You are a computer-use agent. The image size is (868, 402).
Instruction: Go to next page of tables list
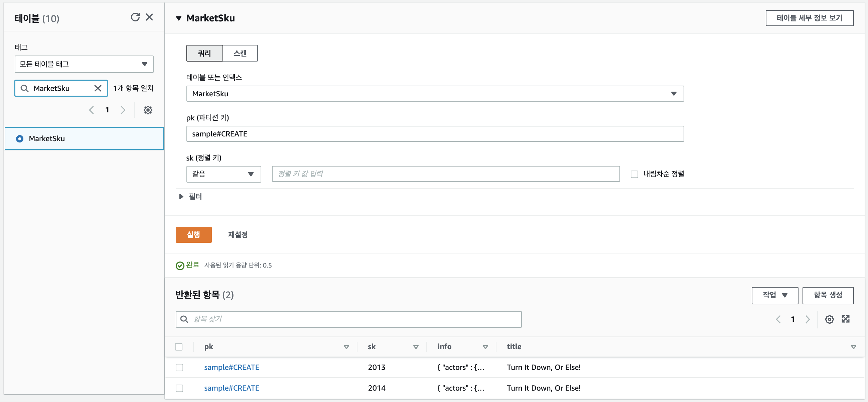pyautogui.click(x=123, y=110)
